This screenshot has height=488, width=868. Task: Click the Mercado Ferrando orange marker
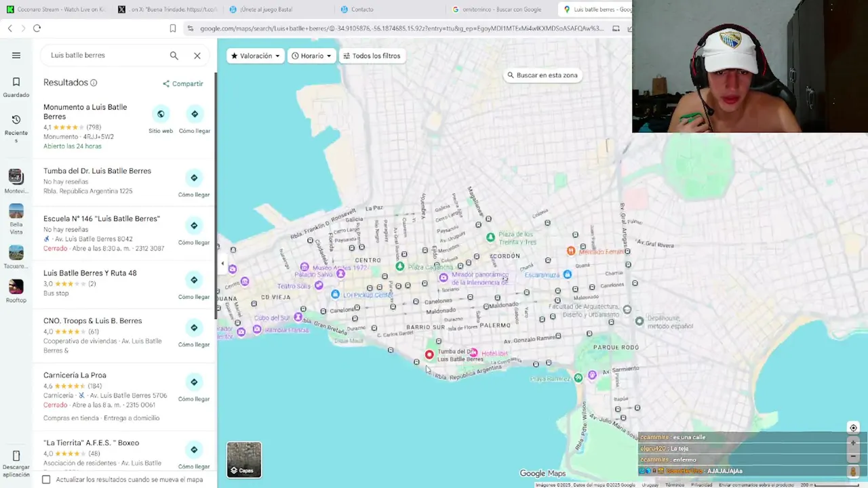tap(571, 251)
